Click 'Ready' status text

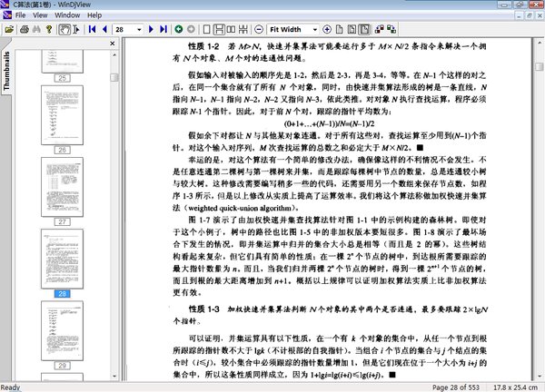[10, 387]
